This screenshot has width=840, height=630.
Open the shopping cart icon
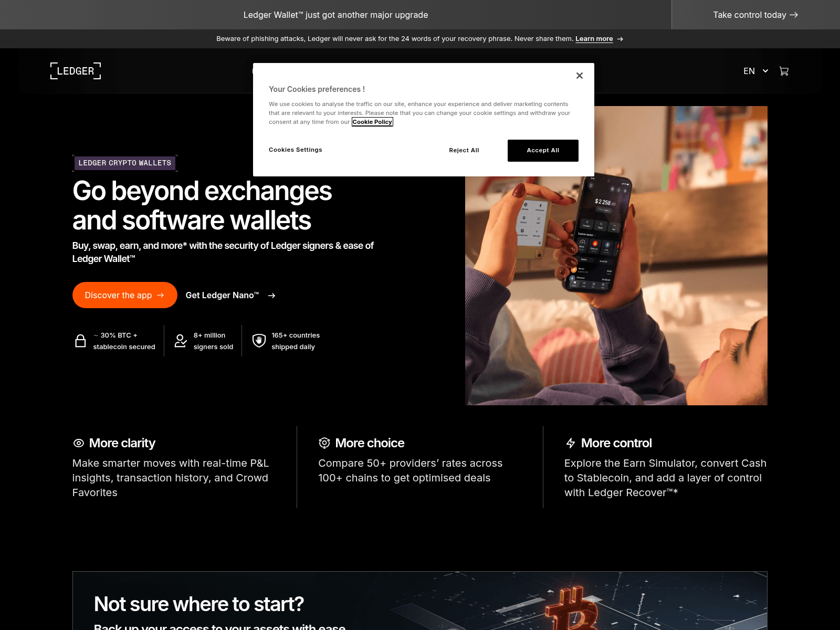(784, 71)
